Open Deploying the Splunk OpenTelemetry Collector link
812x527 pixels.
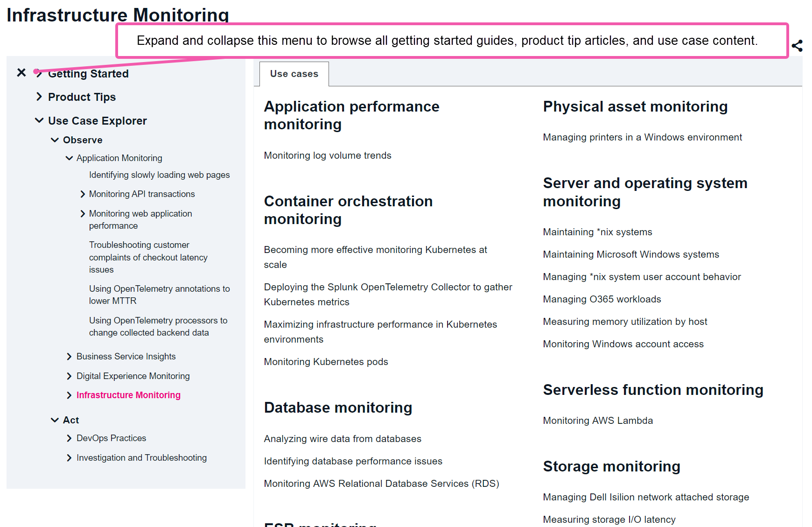[x=388, y=295]
